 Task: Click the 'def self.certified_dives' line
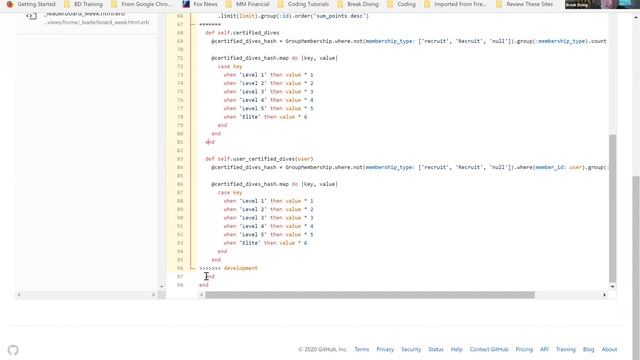242,33
